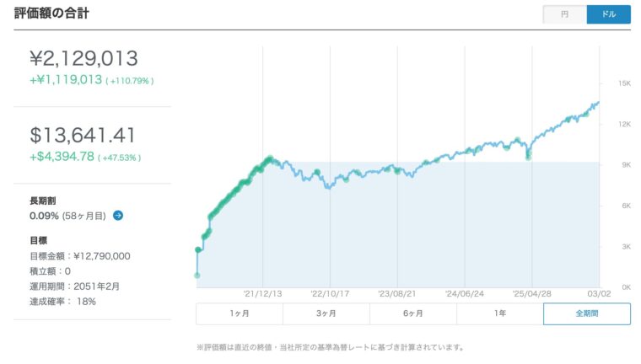Select the 1ヶ月 period tab
Viewport: 641px width, 364px height.
[x=239, y=313]
